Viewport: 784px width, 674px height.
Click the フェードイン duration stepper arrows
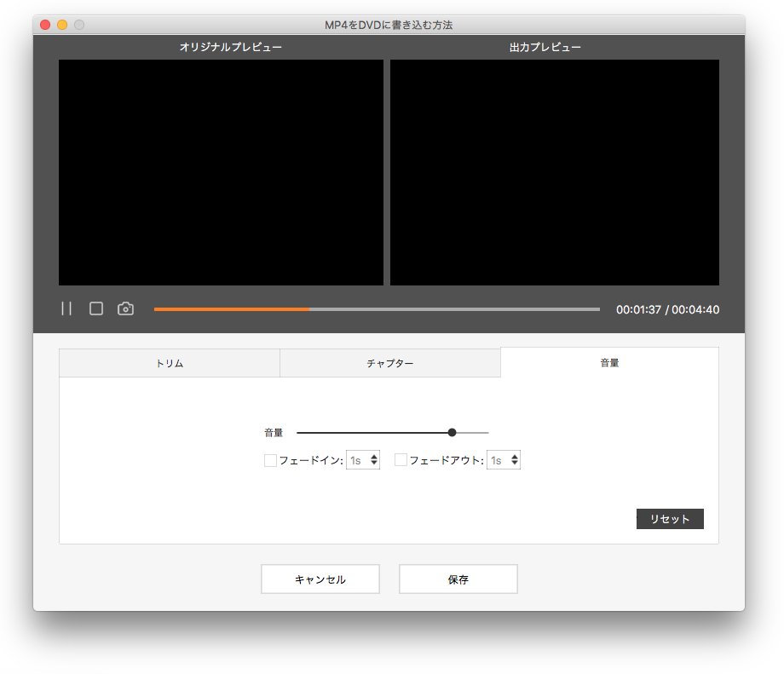374,460
